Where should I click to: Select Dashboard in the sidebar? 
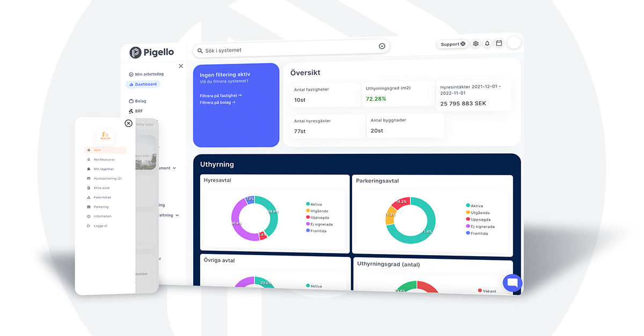point(143,84)
